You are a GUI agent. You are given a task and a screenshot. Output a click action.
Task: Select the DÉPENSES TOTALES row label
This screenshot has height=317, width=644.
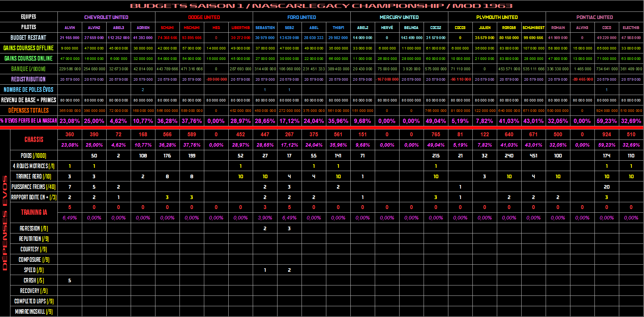click(28, 110)
